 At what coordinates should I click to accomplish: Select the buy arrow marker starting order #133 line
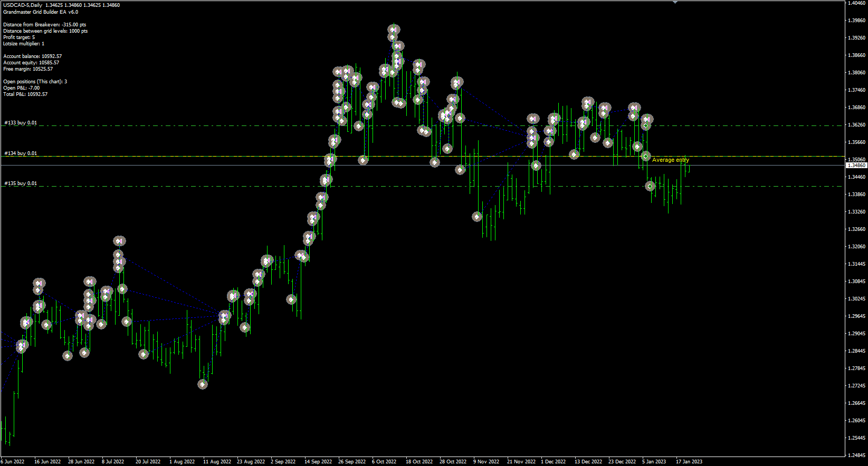pos(645,126)
